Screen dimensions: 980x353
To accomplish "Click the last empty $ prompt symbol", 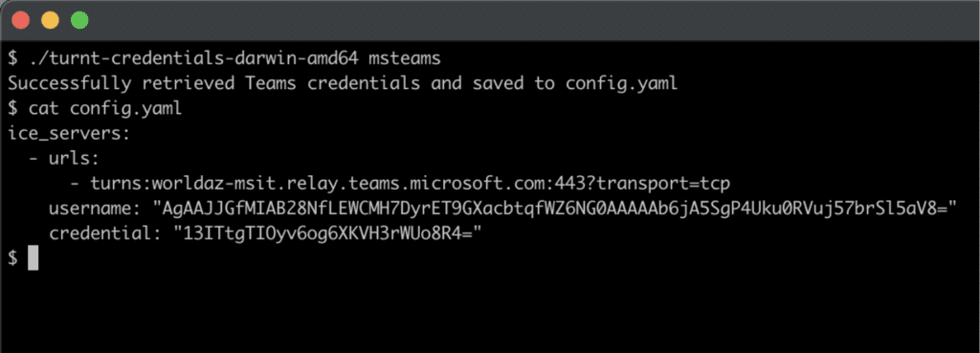I will pos(12,258).
